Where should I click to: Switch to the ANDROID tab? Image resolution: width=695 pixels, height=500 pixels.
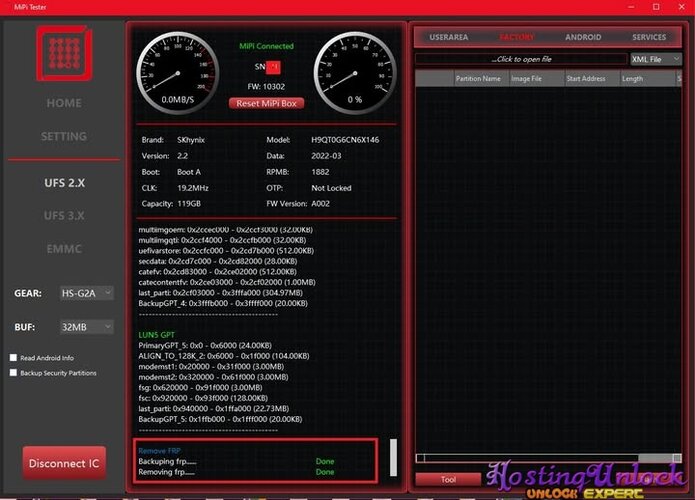[x=583, y=37]
